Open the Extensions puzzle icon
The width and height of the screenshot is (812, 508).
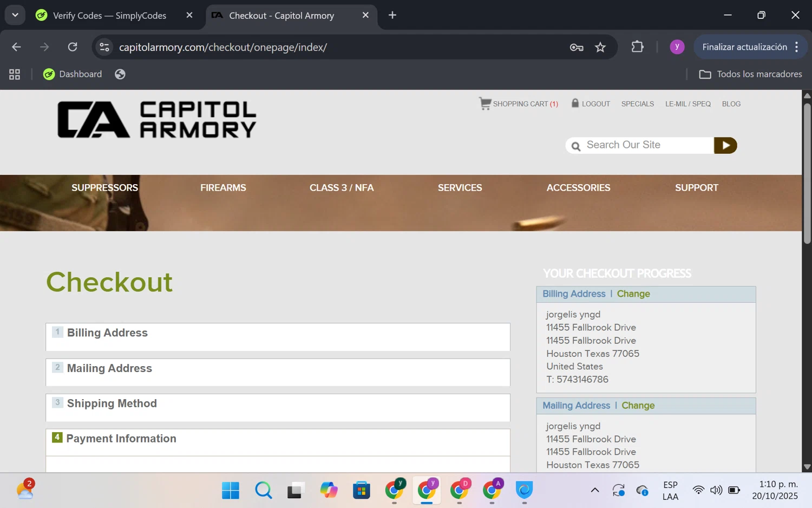click(638, 47)
